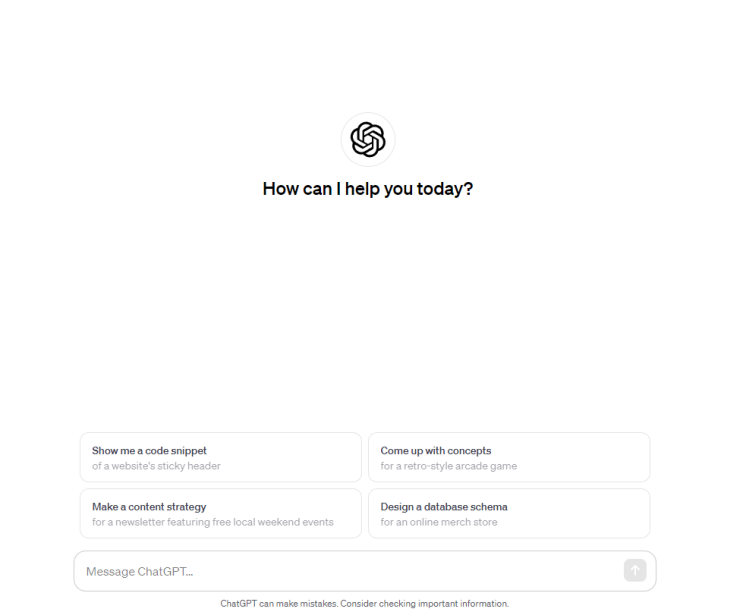
Task: Open the 'Design a database schema' prompt card
Action: click(444, 507)
